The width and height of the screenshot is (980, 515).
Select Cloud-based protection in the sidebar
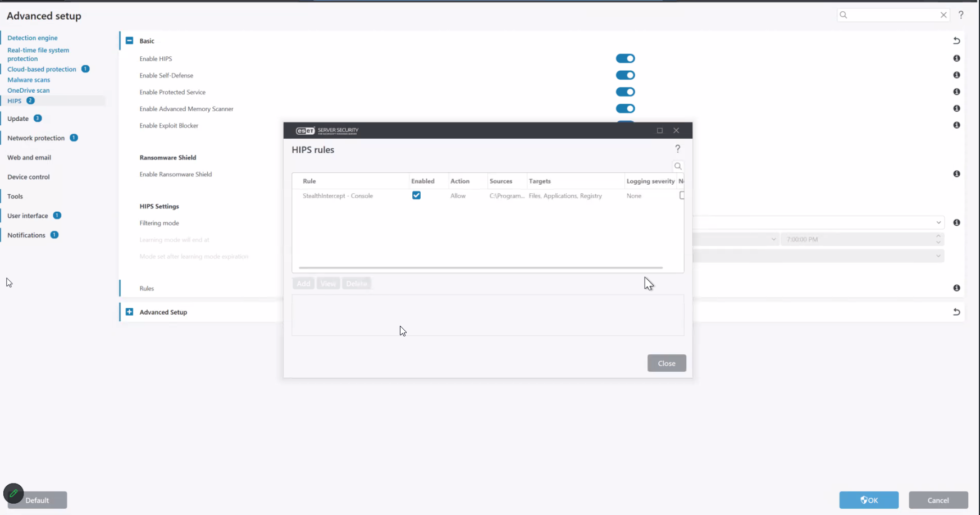click(42, 69)
